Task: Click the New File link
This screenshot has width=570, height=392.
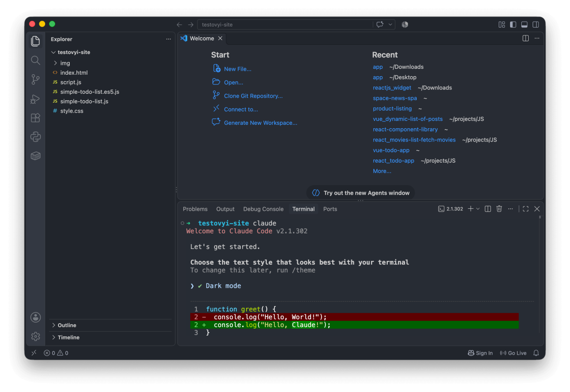Action: point(237,69)
